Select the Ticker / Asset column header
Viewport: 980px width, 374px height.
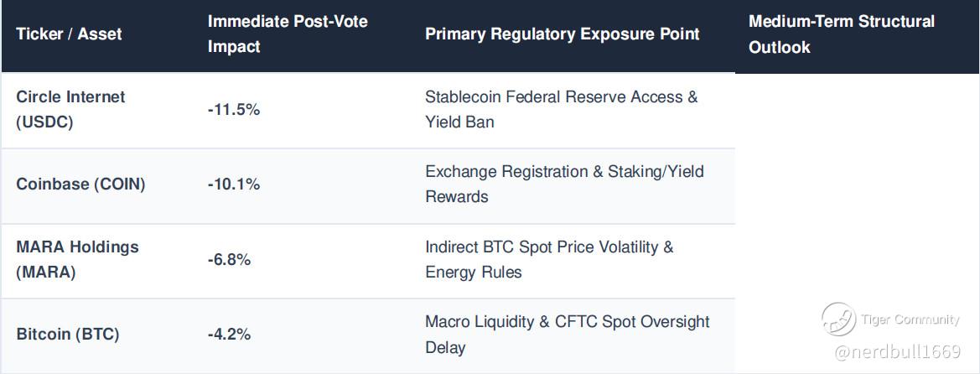69,34
